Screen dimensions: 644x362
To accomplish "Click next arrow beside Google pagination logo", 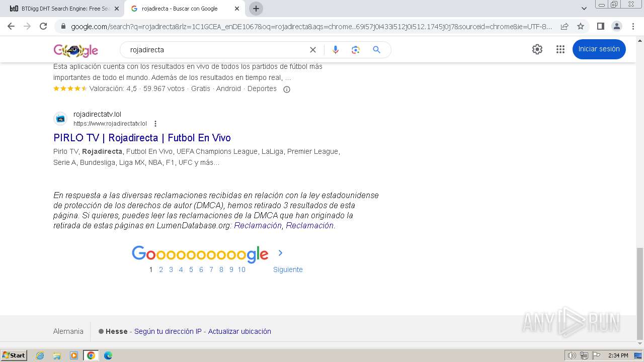I will (281, 253).
